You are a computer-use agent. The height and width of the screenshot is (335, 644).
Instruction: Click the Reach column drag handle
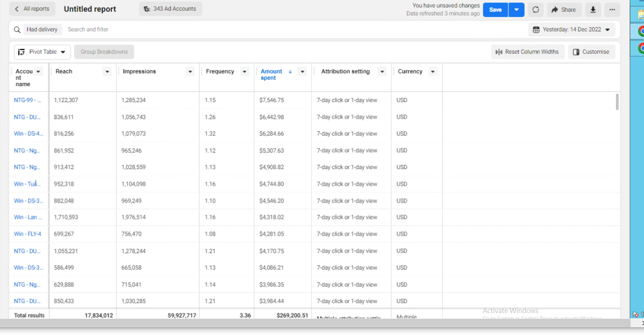51,71
